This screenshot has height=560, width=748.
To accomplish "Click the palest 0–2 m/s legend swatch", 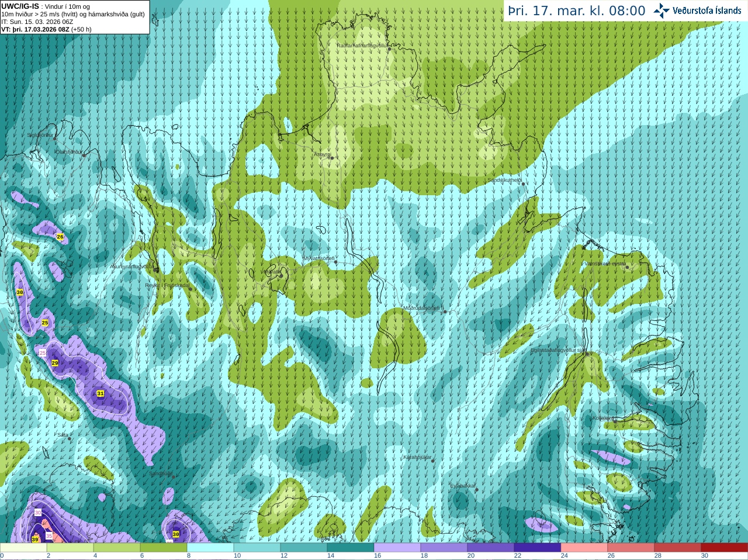I will pos(23,548).
